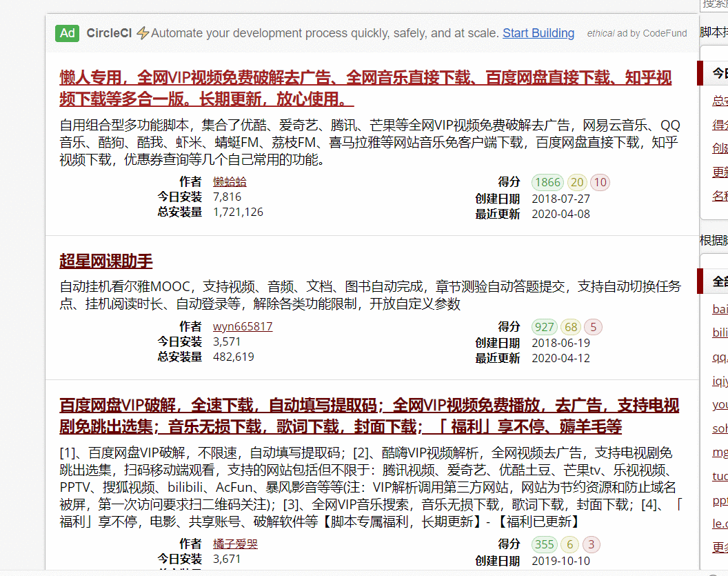Select today's installs value 3,671

(x=227, y=559)
